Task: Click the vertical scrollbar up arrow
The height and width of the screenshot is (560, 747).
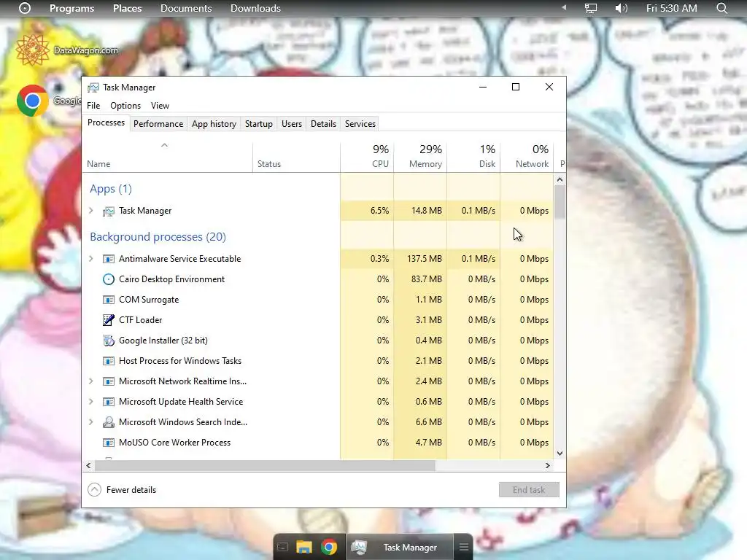Action: point(560,179)
